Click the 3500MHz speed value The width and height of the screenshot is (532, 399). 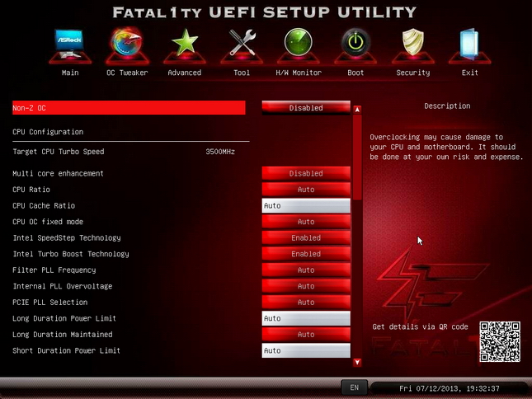[x=220, y=152]
